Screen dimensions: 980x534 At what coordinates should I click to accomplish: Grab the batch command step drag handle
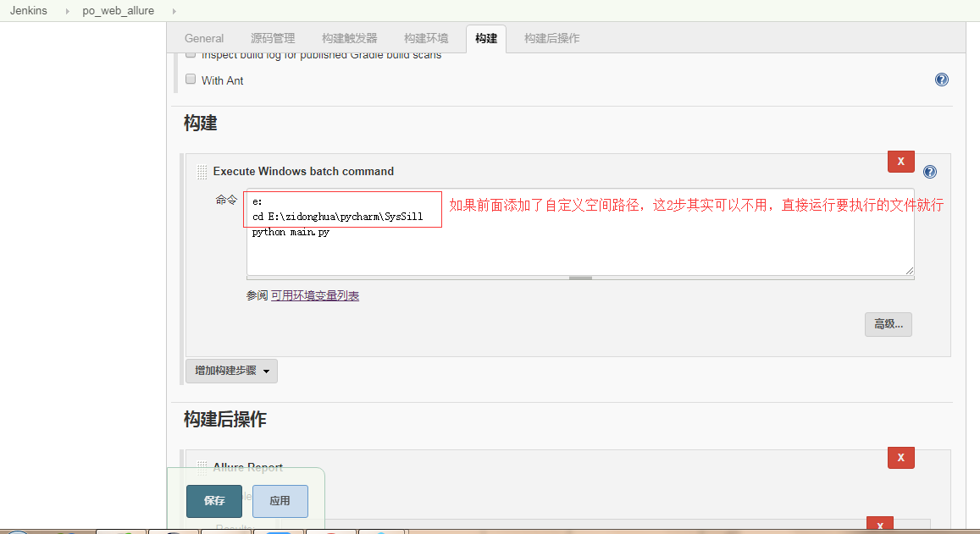tap(202, 172)
